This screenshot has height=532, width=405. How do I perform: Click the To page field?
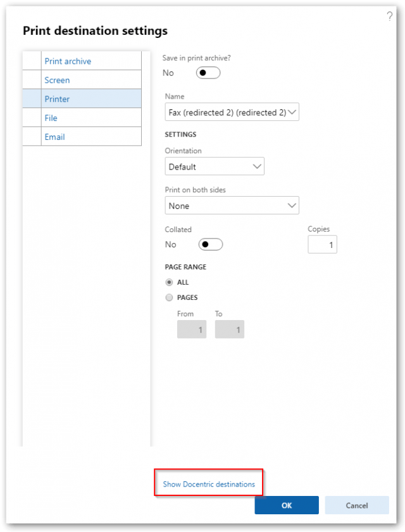pyautogui.click(x=230, y=329)
